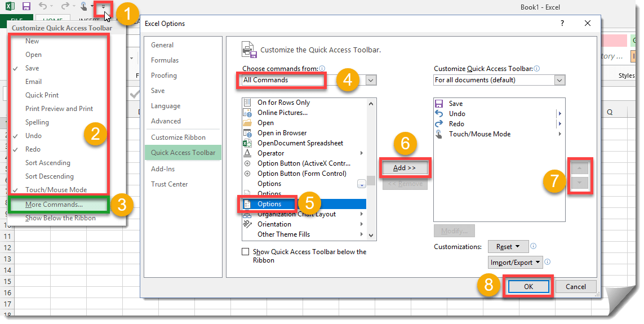This screenshot has width=644, height=324.
Task: Open the Language category
Action: coord(166,106)
